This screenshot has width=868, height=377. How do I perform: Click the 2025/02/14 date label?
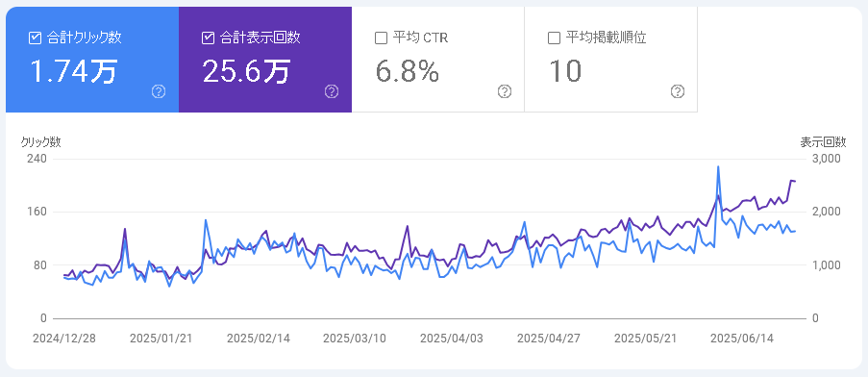[x=258, y=339]
